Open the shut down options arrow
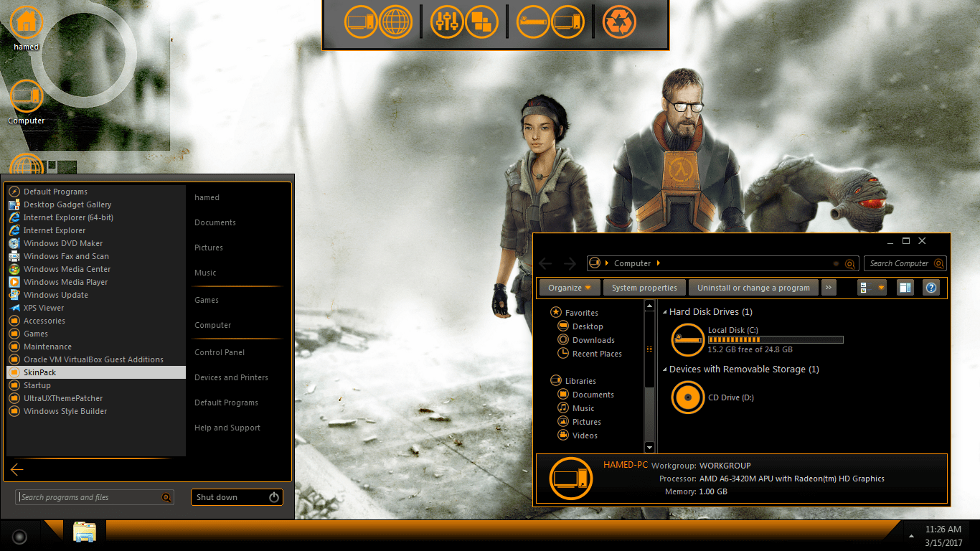980x551 pixels. coord(274,497)
